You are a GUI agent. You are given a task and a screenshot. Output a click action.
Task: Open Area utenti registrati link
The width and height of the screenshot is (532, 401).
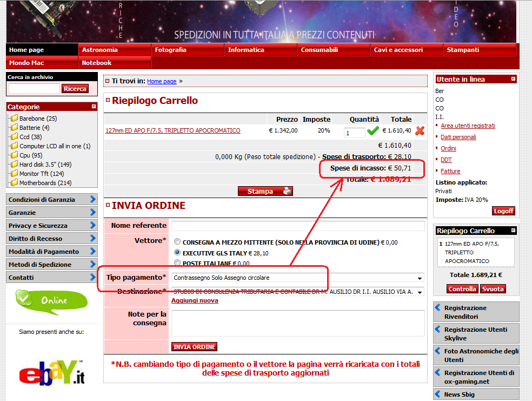[x=468, y=126]
